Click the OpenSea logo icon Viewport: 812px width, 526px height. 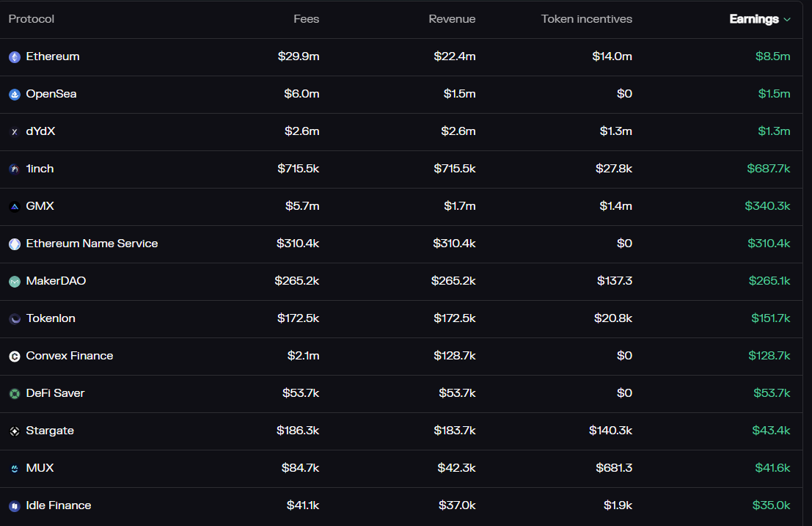tap(15, 95)
